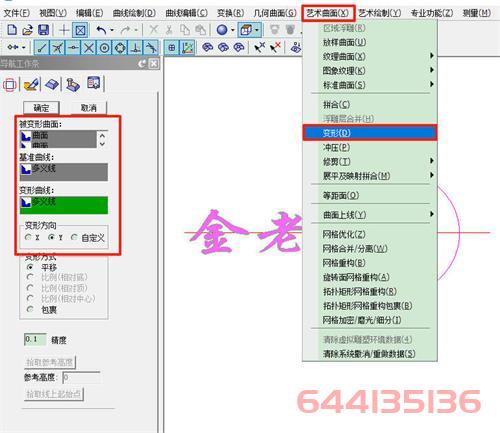Image resolution: width=500 pixels, height=433 pixels.
Task: Click the blue sphere render icon
Action: tap(221, 30)
